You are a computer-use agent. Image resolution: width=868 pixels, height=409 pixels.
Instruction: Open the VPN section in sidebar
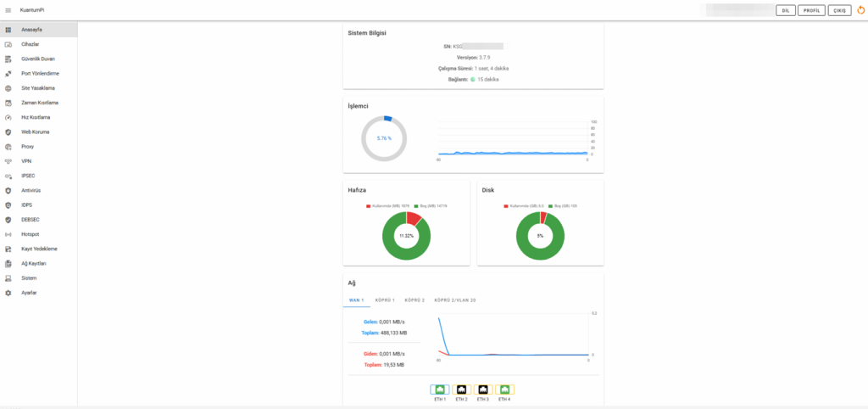[27, 160]
